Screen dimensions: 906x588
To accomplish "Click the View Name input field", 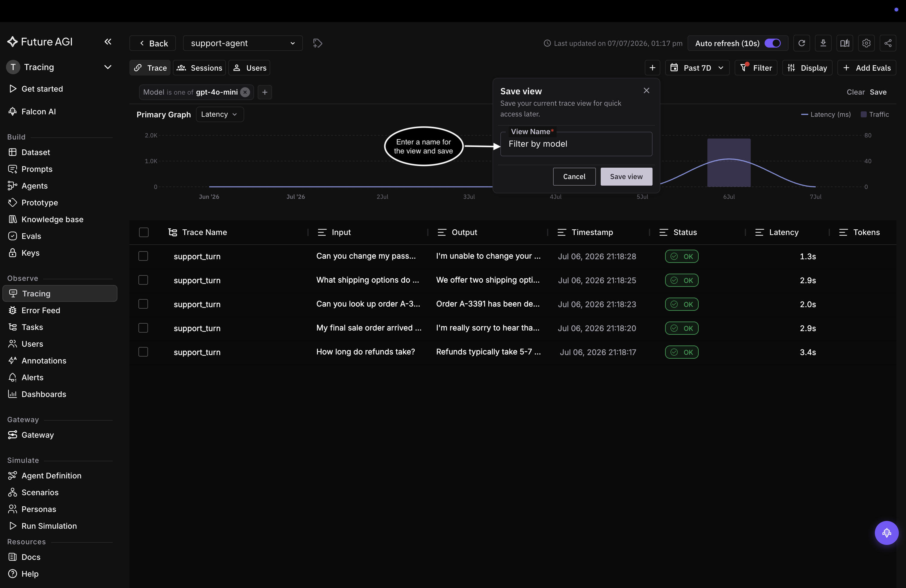I will click(576, 144).
